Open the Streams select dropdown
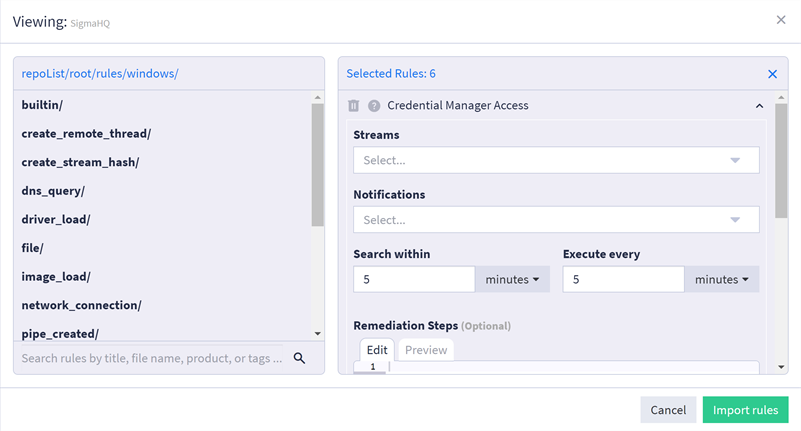Viewport: 801px width, 431px height. point(555,160)
